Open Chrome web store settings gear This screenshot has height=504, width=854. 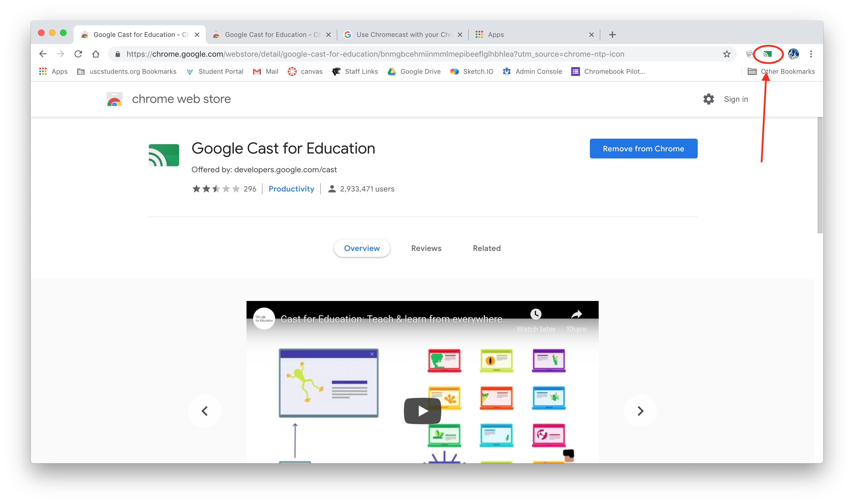708,99
